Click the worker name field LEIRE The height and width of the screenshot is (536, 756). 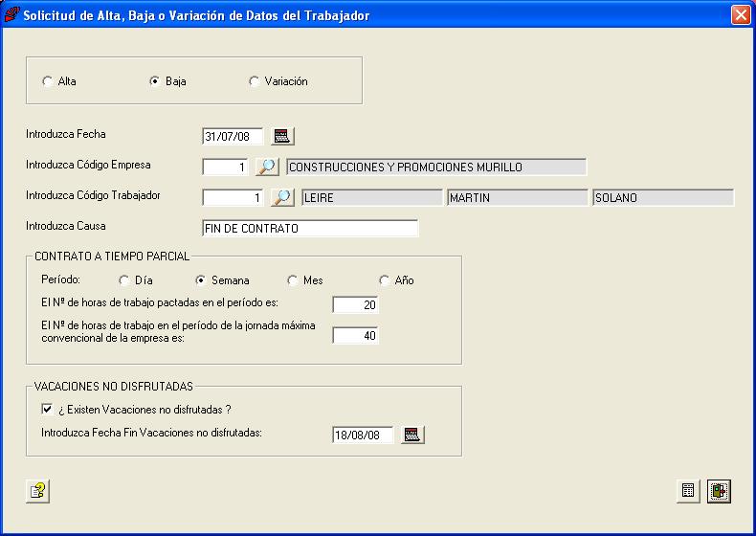point(371,197)
